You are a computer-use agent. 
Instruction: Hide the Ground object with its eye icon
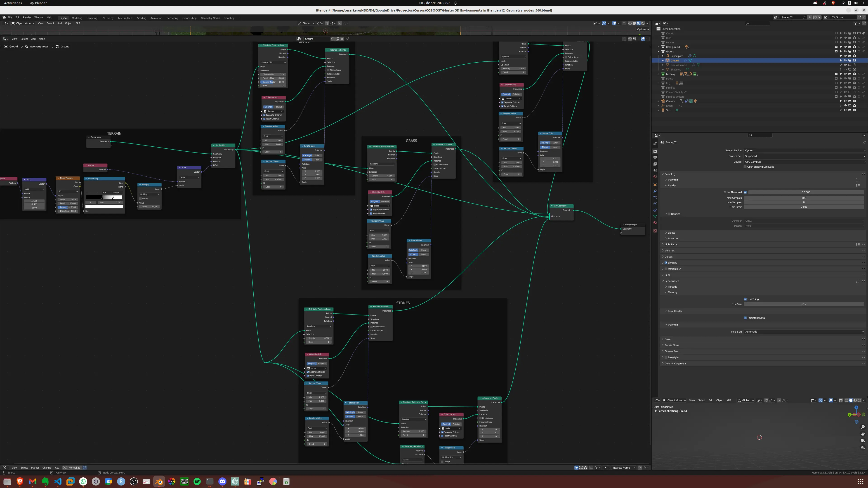845,61
